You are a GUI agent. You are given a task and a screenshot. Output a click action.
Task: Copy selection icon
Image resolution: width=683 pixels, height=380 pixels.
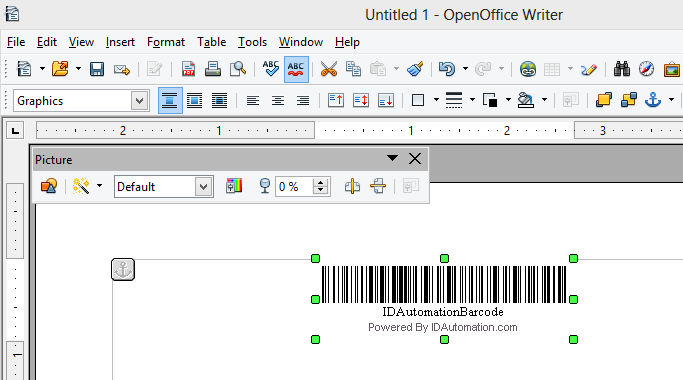pyautogui.click(x=353, y=69)
